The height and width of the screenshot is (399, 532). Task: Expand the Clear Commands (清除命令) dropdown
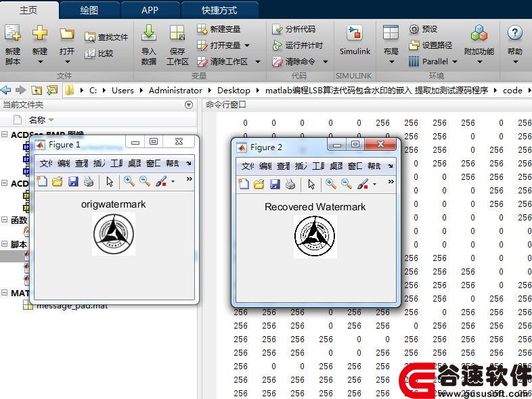tap(326, 62)
